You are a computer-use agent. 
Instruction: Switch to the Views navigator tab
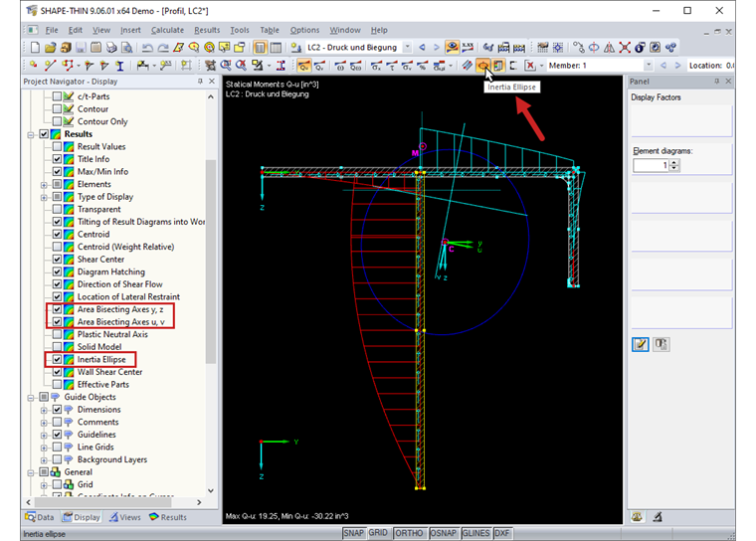125,517
